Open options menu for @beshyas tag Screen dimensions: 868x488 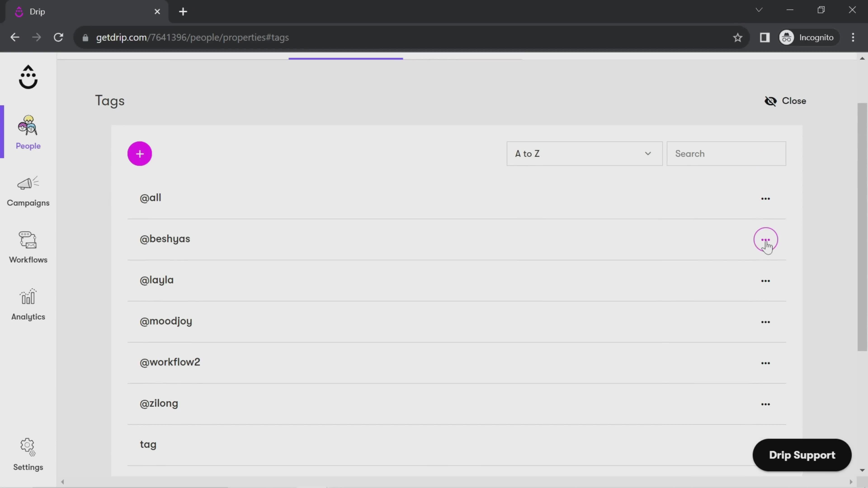pyautogui.click(x=765, y=239)
